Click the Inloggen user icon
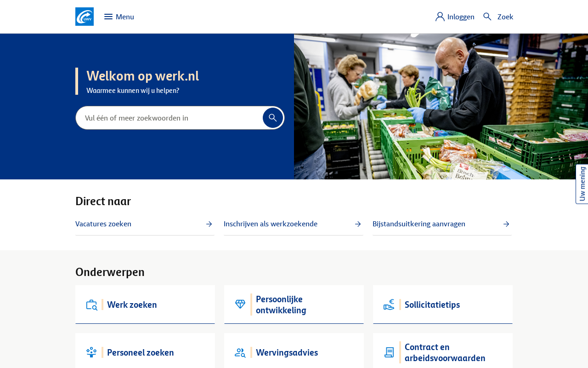This screenshot has height=368, width=588. (440, 17)
